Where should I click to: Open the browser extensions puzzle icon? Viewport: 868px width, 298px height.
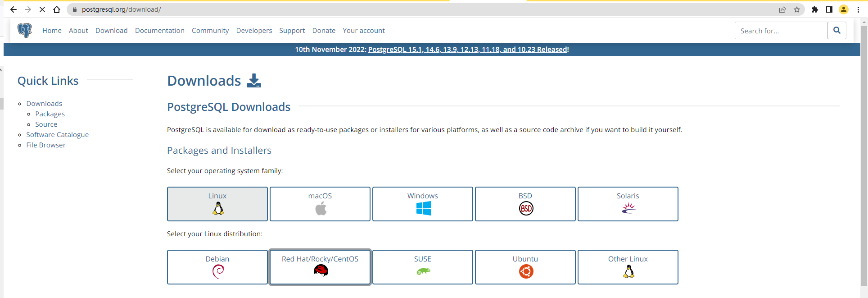814,9
